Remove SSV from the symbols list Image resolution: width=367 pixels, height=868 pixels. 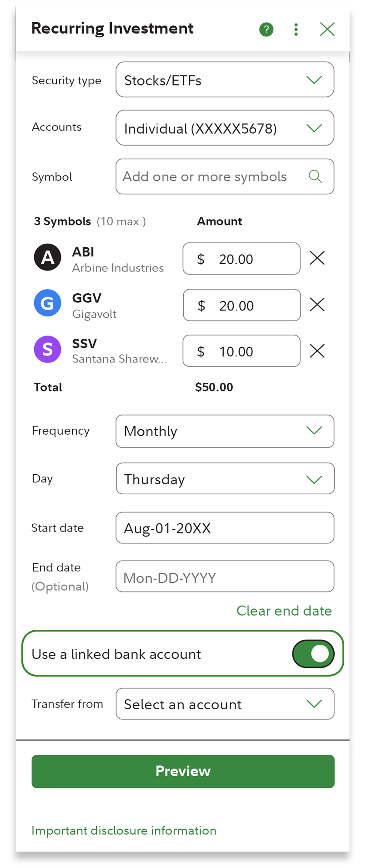click(x=317, y=351)
